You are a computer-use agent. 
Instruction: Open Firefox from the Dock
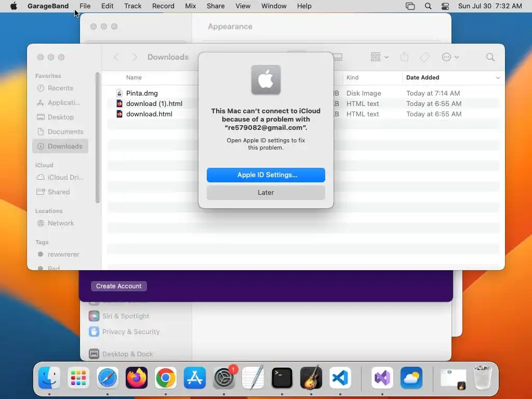[x=137, y=378]
